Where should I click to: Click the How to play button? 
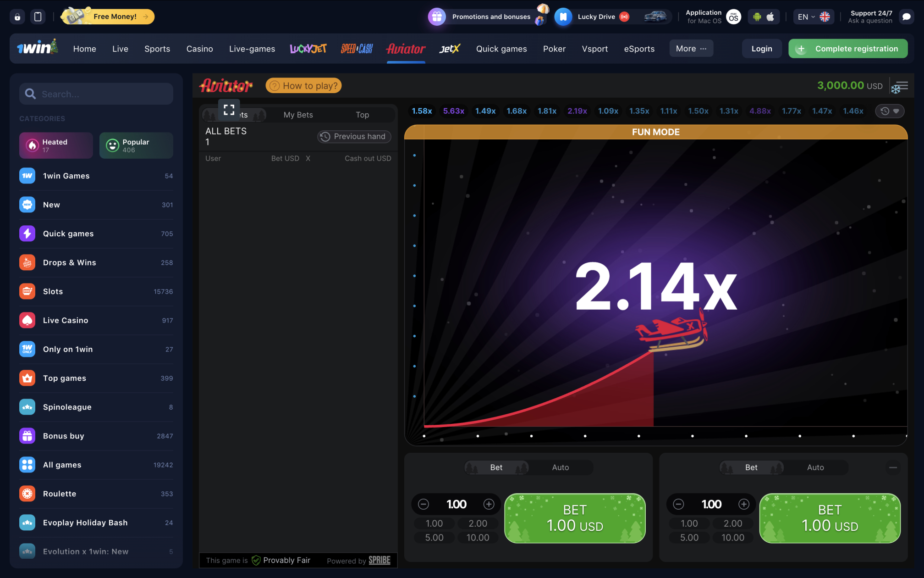click(x=304, y=84)
